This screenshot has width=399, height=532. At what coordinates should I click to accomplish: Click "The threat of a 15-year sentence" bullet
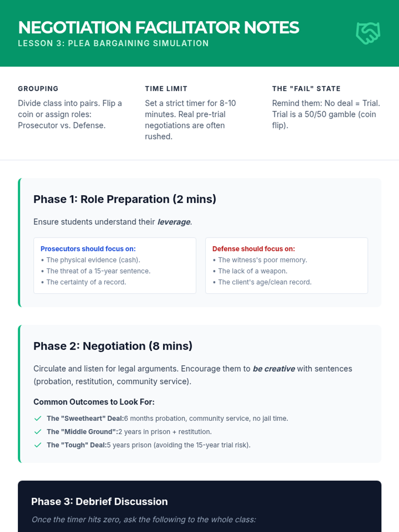98,271
